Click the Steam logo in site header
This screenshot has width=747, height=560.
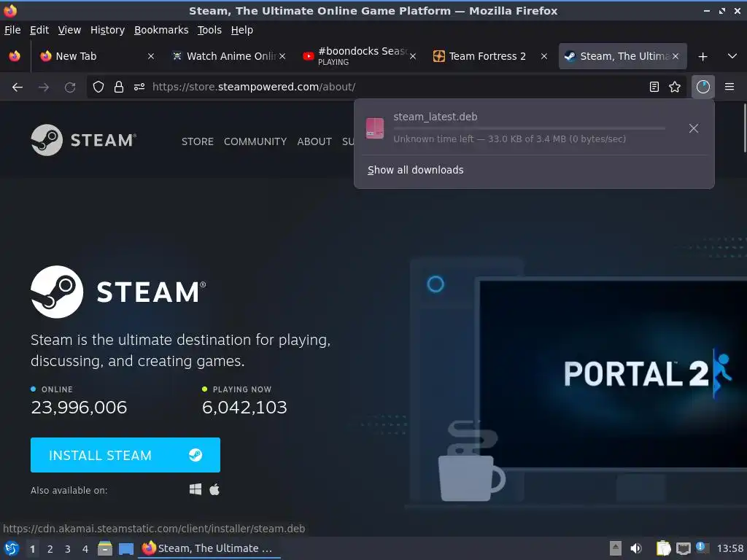coord(83,140)
